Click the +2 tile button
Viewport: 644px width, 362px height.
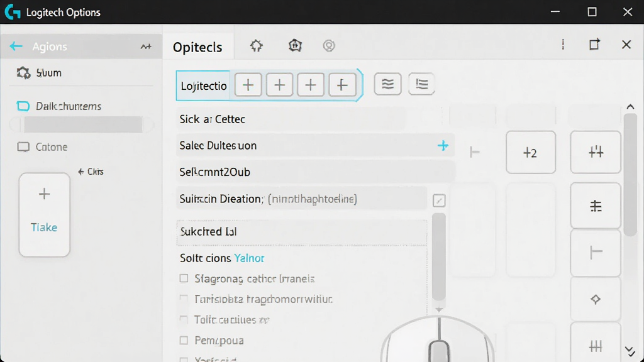(x=531, y=152)
